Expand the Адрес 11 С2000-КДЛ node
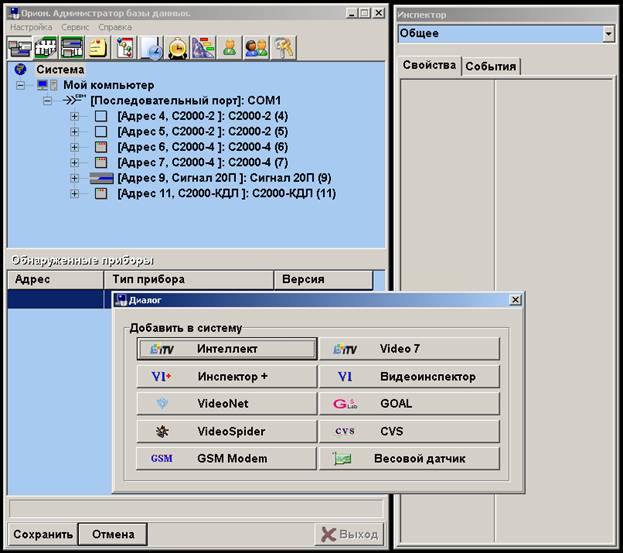The height and width of the screenshot is (553, 623). pyautogui.click(x=75, y=194)
